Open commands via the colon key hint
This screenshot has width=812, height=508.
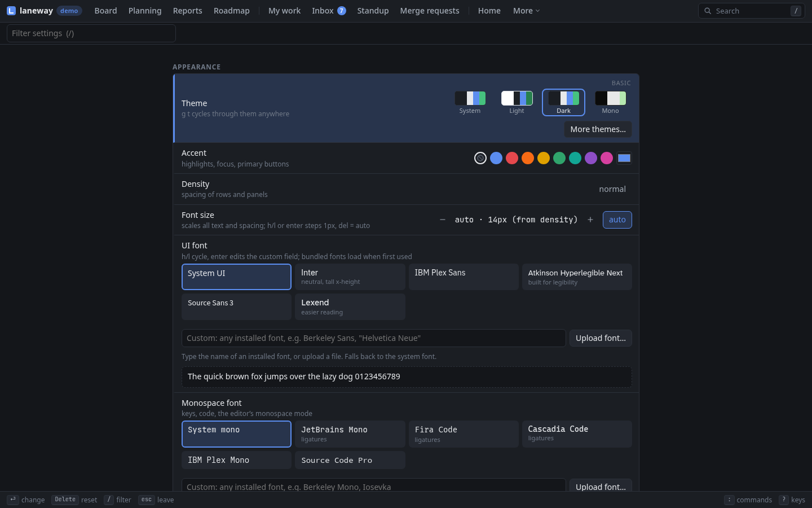coord(729,500)
